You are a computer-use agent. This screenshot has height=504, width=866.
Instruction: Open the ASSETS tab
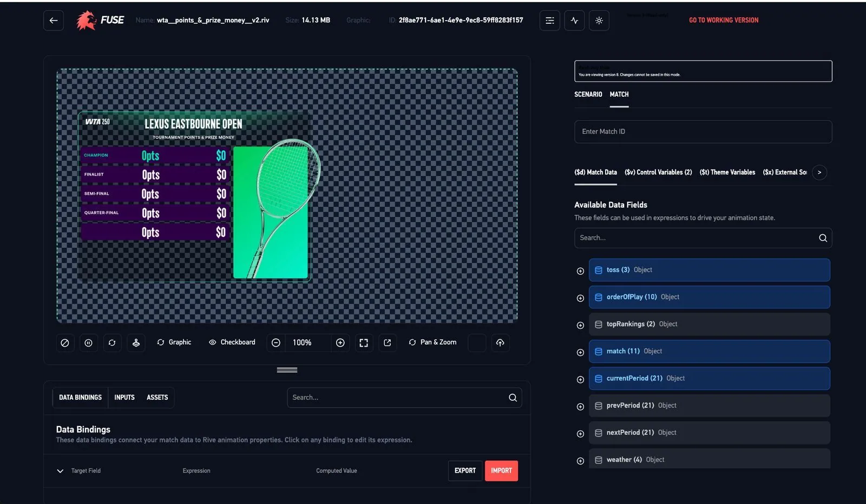(x=158, y=397)
